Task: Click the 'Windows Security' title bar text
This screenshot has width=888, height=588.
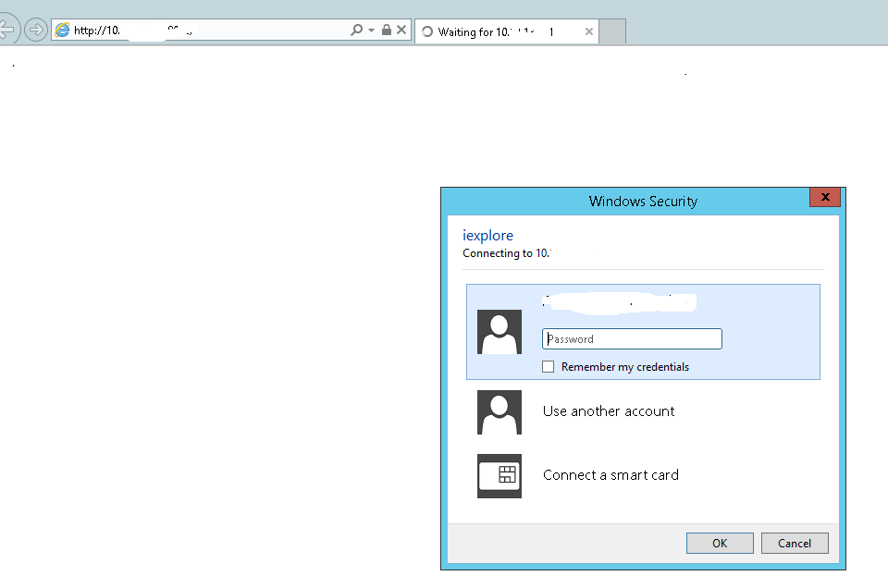Action: [x=643, y=202]
